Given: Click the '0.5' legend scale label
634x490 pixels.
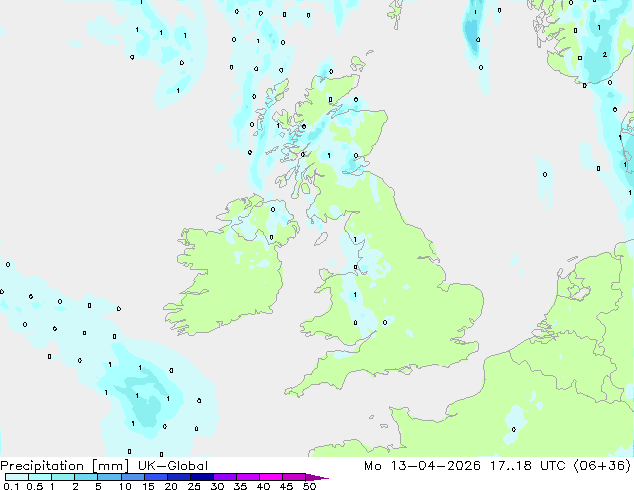Looking at the screenshot, I should [35, 486].
